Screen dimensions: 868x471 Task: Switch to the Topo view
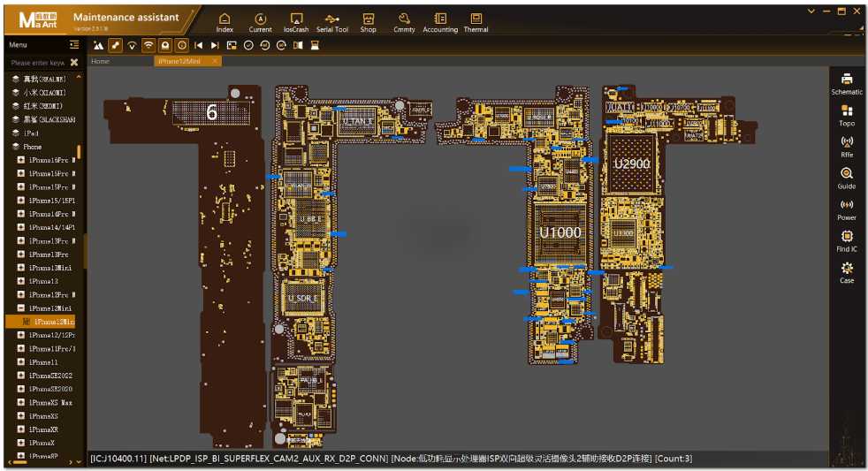coord(847,116)
